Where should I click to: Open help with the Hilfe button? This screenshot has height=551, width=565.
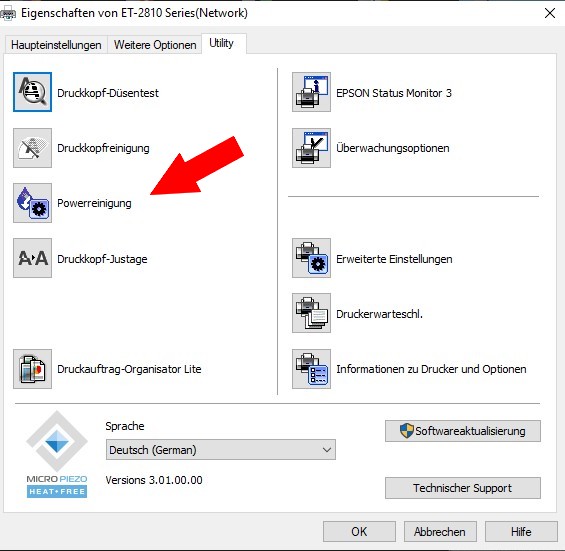coord(521,532)
